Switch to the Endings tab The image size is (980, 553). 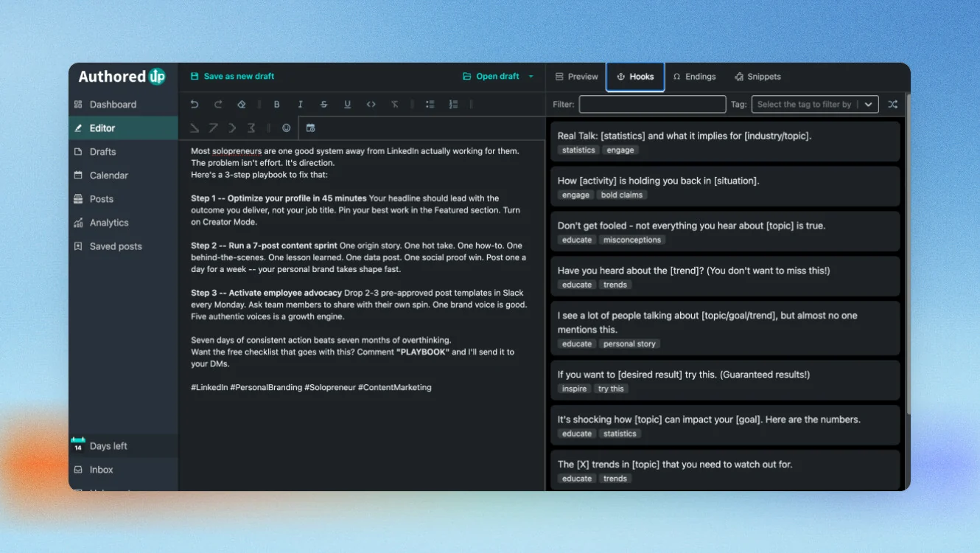point(694,77)
